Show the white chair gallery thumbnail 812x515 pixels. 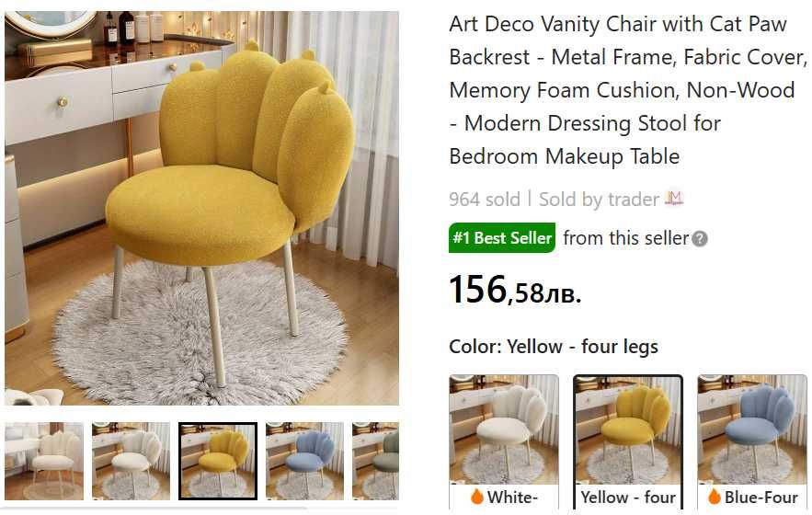click(x=131, y=461)
